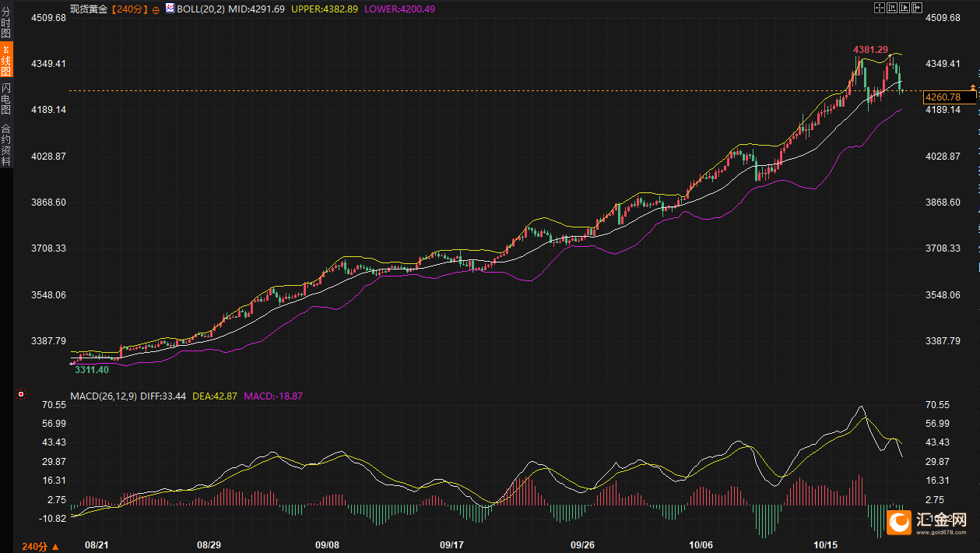Click the -10.82 left MACD axis label
The image size is (980, 553).
tap(52, 519)
